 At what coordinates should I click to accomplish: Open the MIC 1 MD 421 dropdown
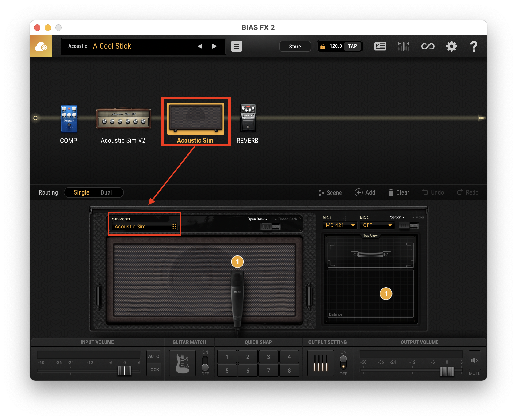[x=340, y=225]
